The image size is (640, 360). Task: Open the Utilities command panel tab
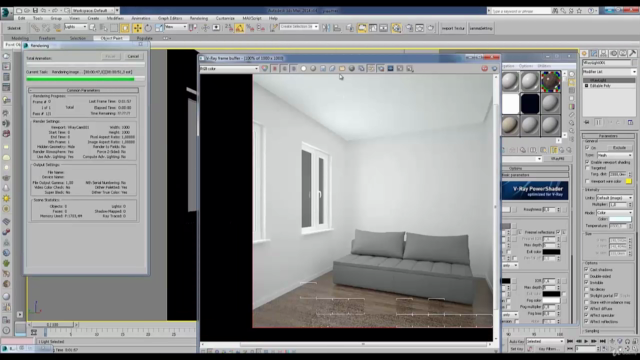632,53
